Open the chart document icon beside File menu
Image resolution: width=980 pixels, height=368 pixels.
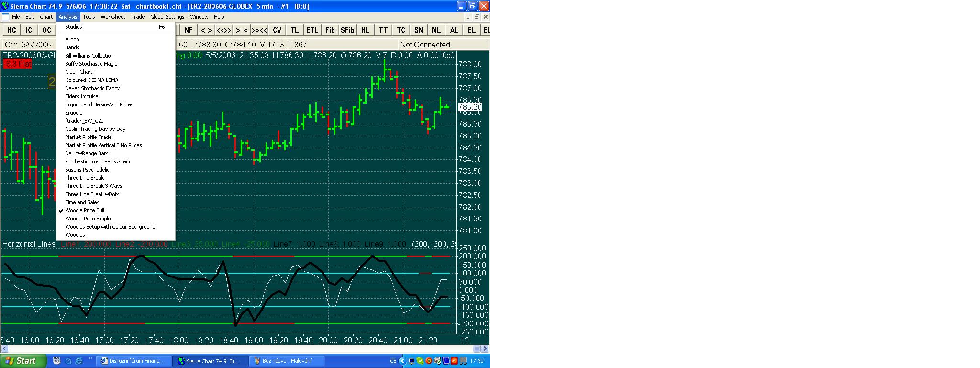pyautogui.click(x=5, y=17)
